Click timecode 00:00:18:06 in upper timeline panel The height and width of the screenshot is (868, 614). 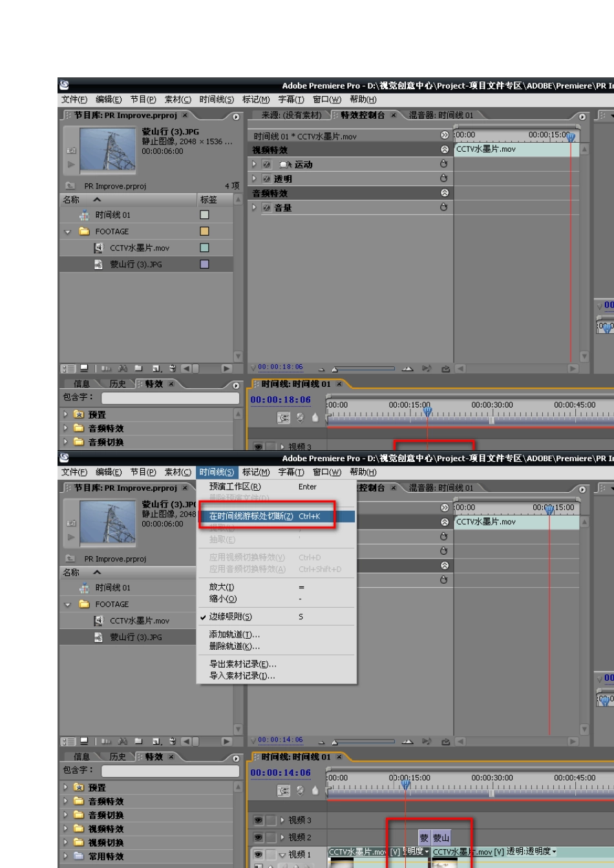281,400
